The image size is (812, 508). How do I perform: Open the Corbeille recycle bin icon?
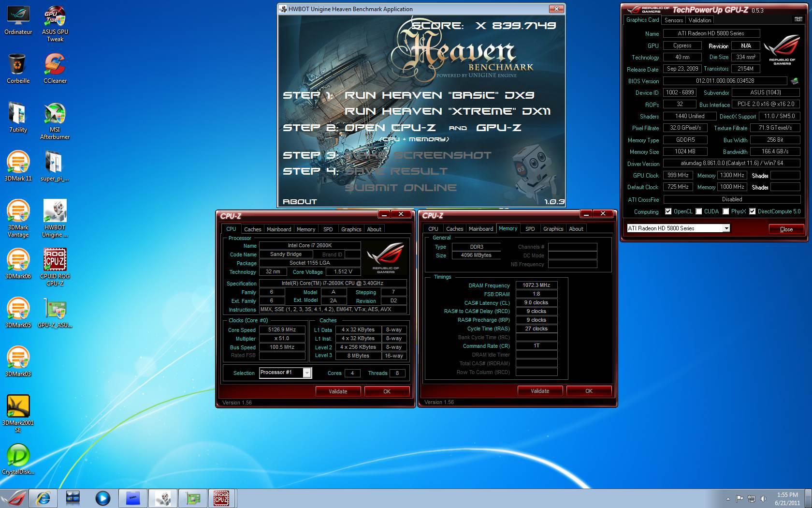(x=18, y=68)
